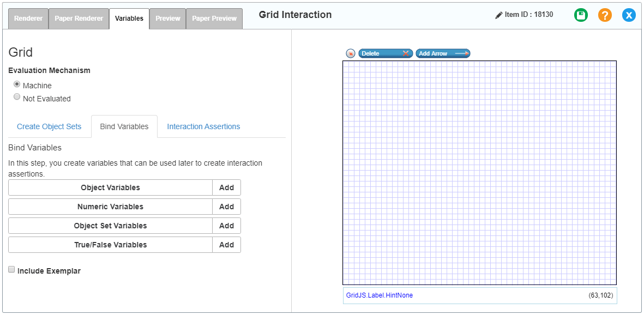Close the editor with the blue X icon
The width and height of the screenshot is (644, 315).
[x=629, y=15]
